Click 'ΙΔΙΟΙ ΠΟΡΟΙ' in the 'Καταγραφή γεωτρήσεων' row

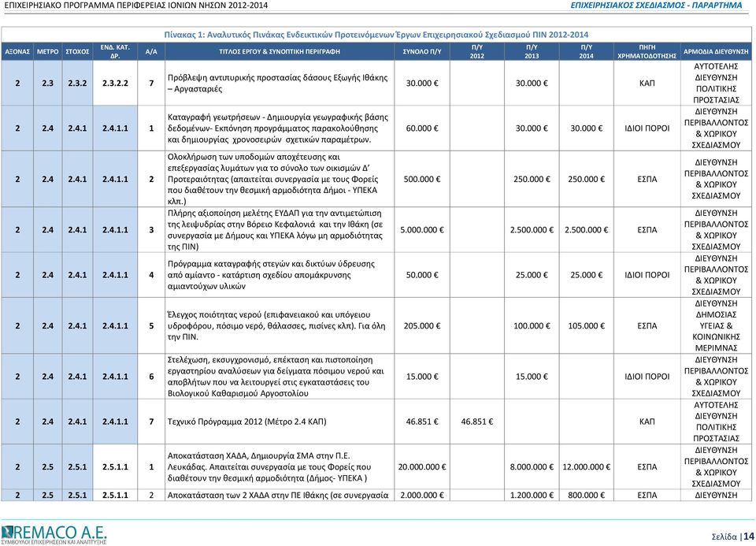(x=647, y=128)
